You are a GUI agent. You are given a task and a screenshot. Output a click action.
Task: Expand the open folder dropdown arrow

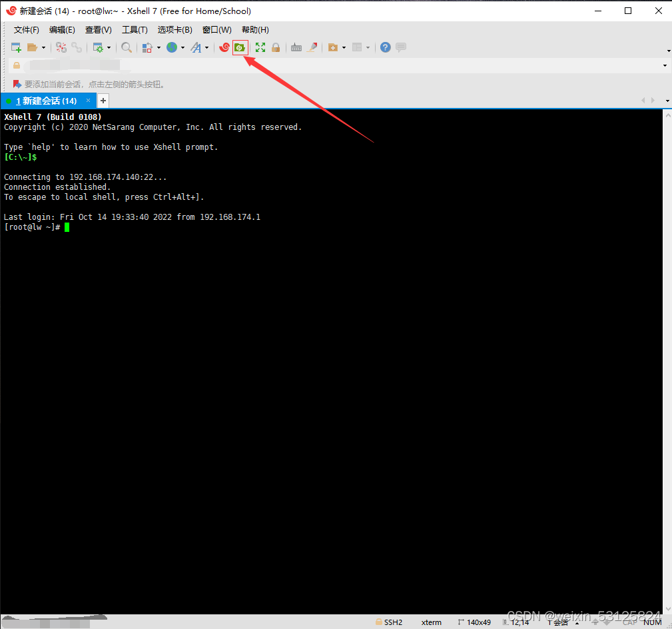[x=43, y=47]
